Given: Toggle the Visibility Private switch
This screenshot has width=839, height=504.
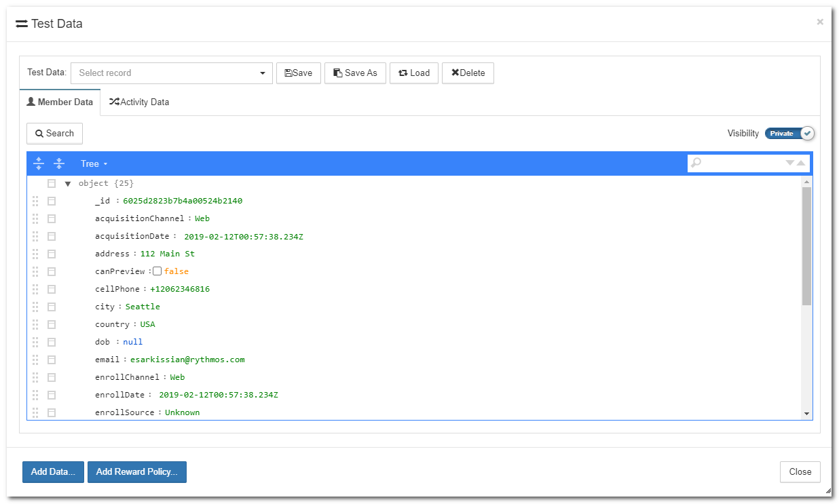Looking at the screenshot, I should 789,134.
